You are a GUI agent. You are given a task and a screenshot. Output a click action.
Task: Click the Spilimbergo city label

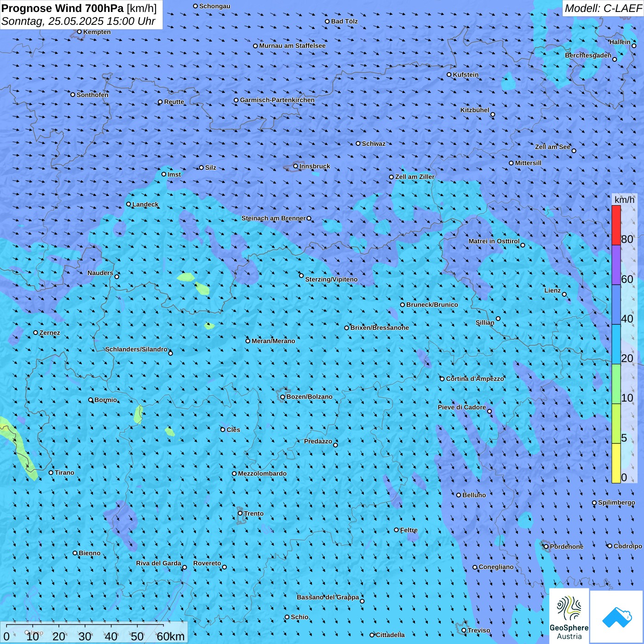(x=616, y=502)
